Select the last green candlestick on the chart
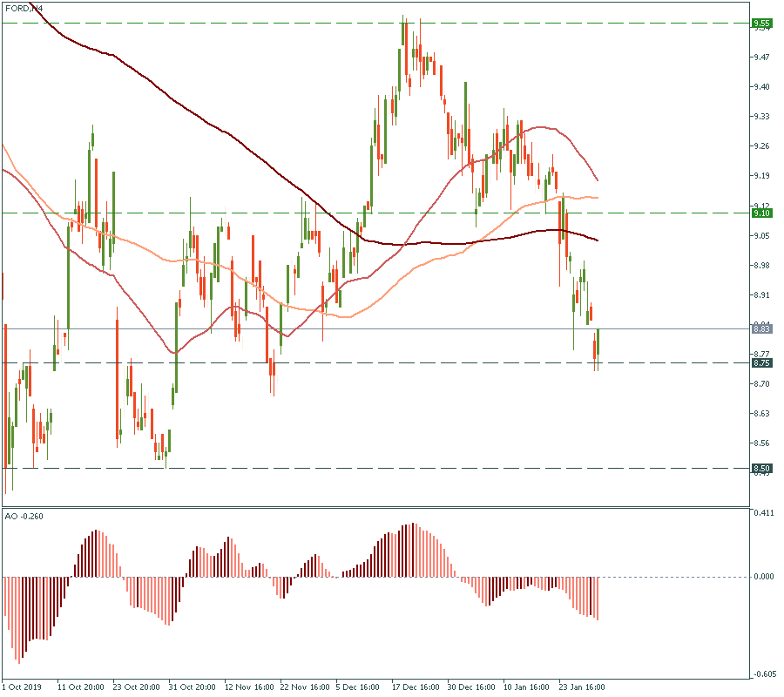The image size is (784, 697). click(x=598, y=344)
